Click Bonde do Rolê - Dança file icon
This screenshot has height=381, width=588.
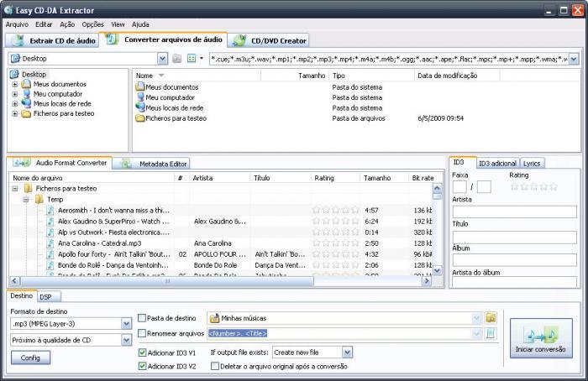coord(50,265)
